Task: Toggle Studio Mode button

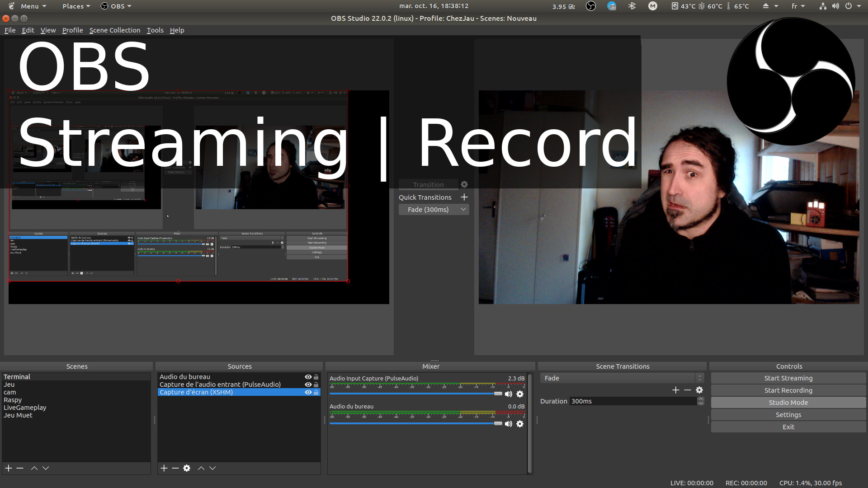Action: [x=788, y=403]
